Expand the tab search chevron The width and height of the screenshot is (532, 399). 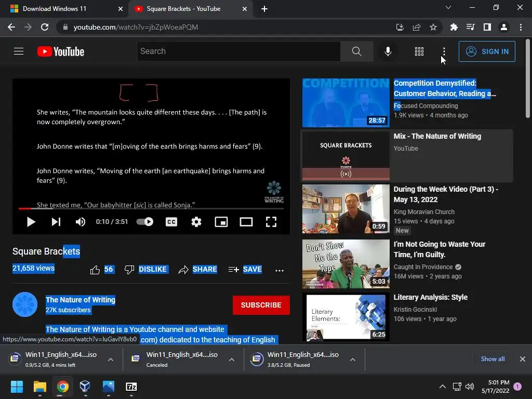[448, 7]
